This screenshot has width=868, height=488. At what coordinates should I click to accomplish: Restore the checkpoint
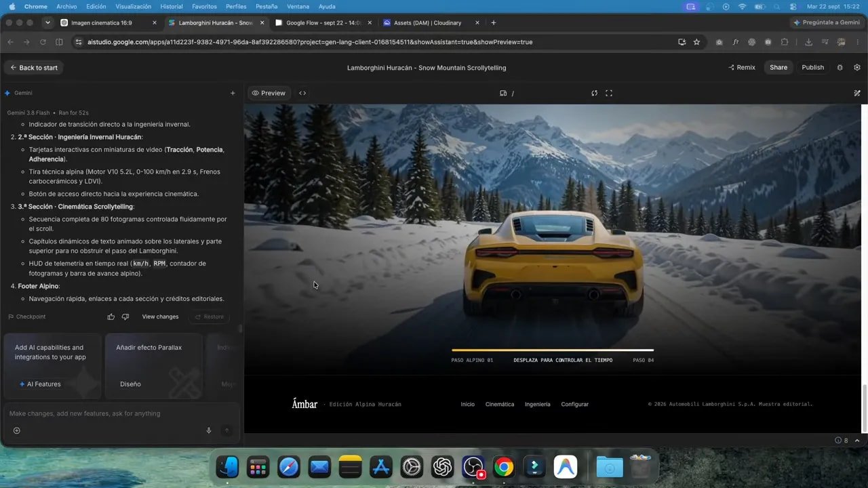tap(209, 317)
